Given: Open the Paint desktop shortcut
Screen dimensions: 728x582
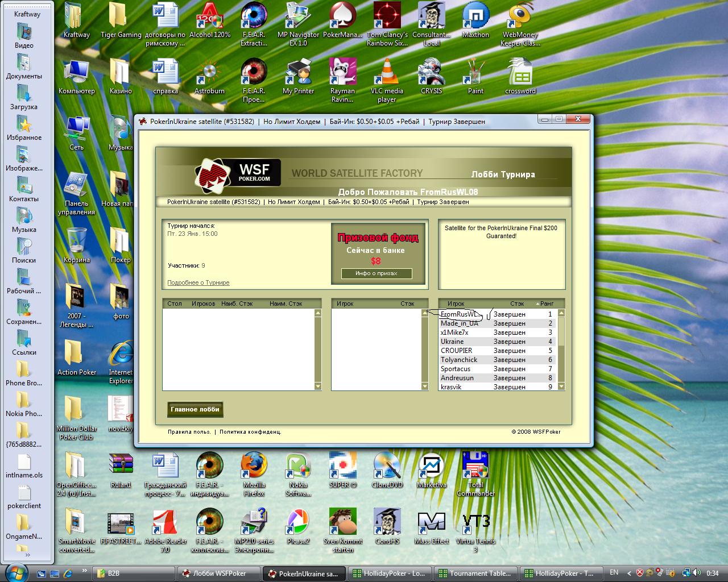Looking at the screenshot, I should [x=475, y=74].
